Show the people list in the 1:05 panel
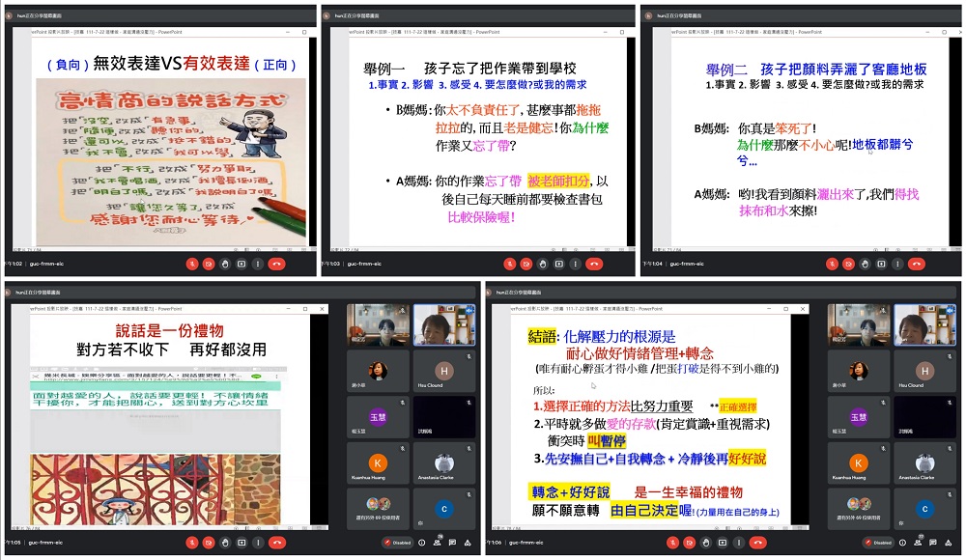The height and width of the screenshot is (560, 966). pyautogui.click(x=437, y=543)
